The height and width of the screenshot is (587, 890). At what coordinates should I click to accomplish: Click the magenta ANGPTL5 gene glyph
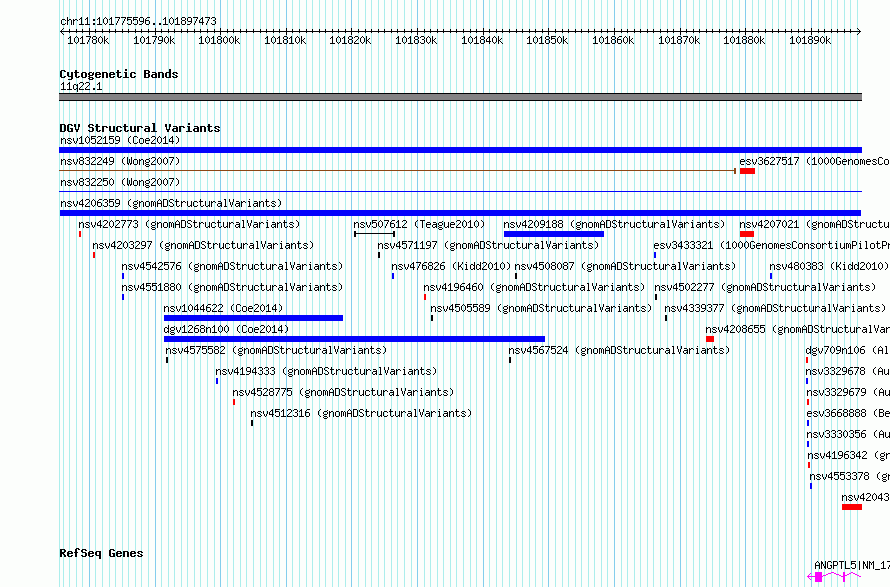point(834,577)
